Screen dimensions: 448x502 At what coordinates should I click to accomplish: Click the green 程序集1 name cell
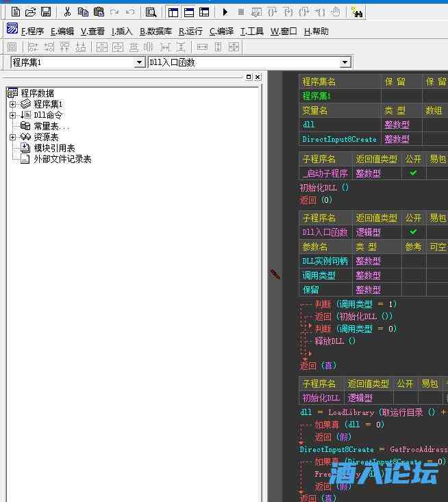pyautogui.click(x=340, y=95)
